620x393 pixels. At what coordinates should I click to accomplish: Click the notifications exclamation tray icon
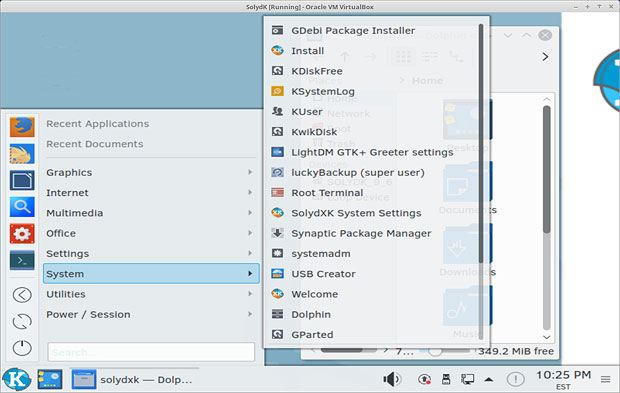[x=516, y=379]
